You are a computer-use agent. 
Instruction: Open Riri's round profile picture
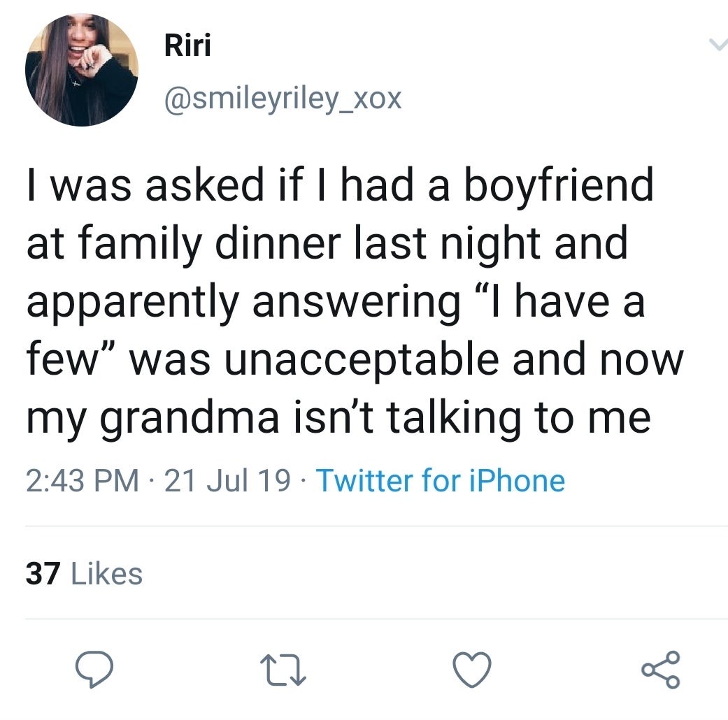[x=82, y=70]
